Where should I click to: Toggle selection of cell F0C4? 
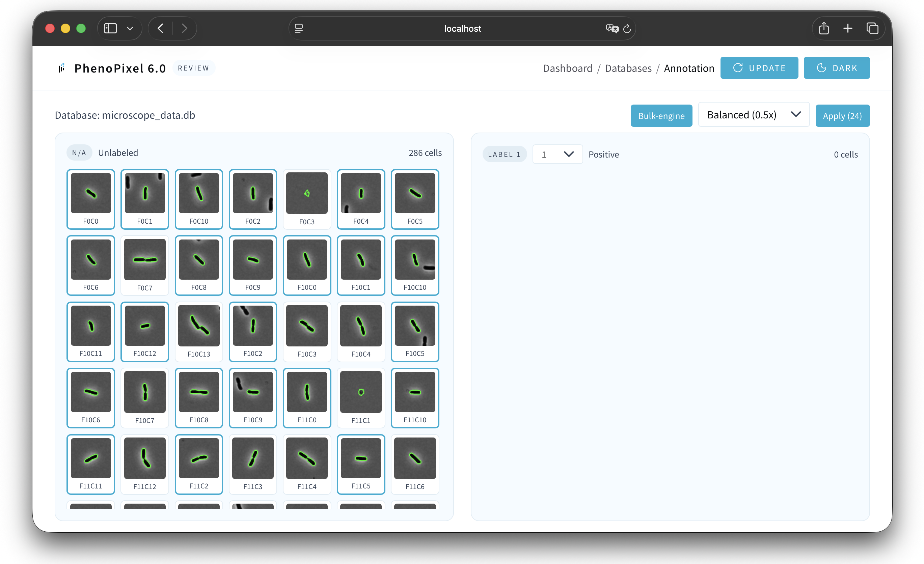click(x=361, y=199)
